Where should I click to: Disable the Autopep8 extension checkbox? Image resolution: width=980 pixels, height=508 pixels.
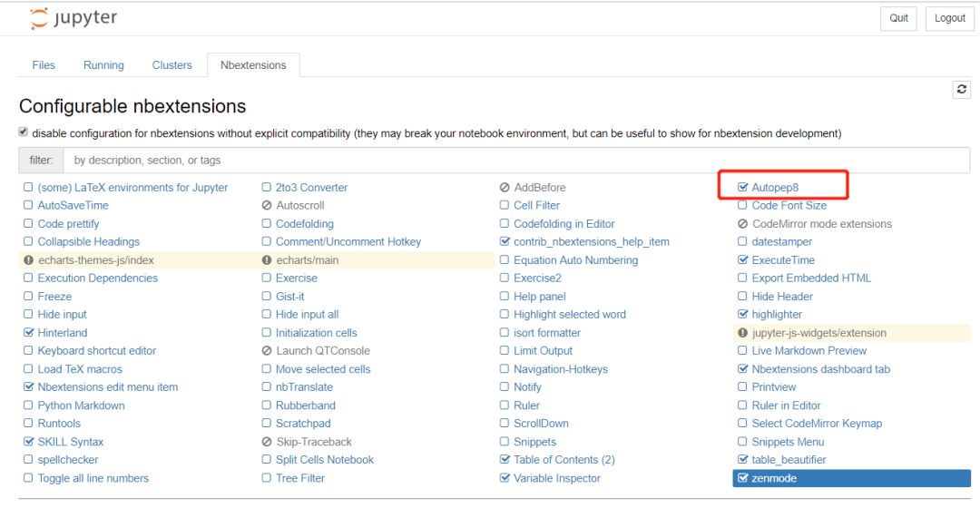742,187
